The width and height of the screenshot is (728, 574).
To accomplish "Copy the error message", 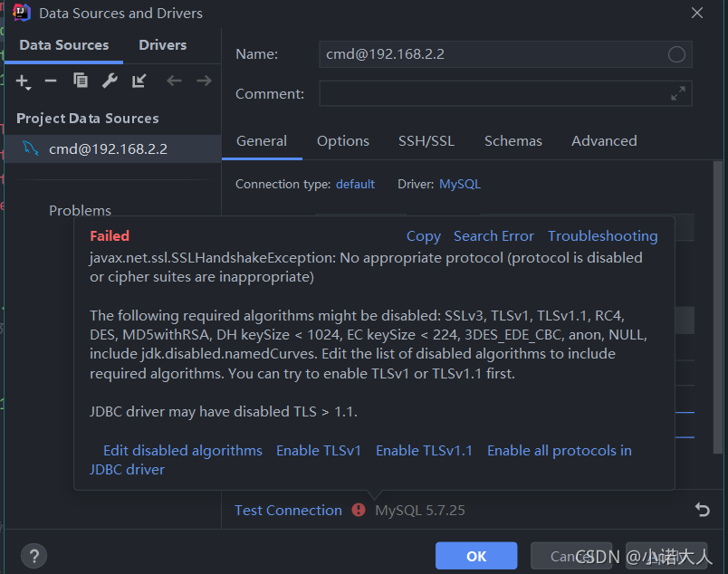I will pyautogui.click(x=424, y=236).
